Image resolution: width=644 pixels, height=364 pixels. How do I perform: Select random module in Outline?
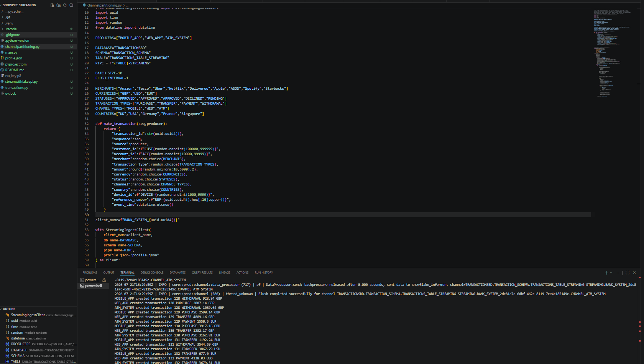tap(38, 333)
